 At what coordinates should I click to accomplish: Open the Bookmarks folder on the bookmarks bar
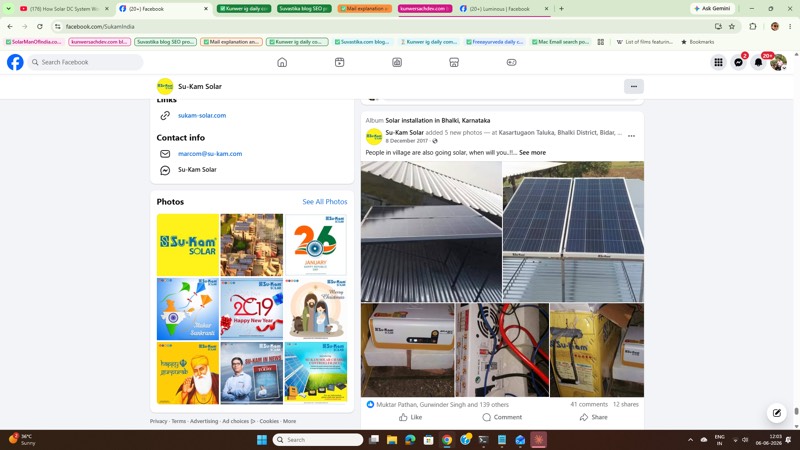697,42
